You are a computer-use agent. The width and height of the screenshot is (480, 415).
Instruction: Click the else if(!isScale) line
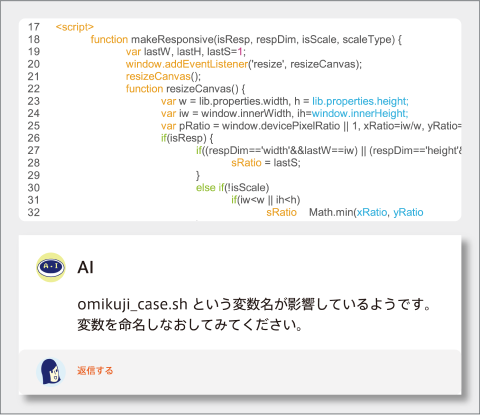pyautogui.click(x=232, y=187)
